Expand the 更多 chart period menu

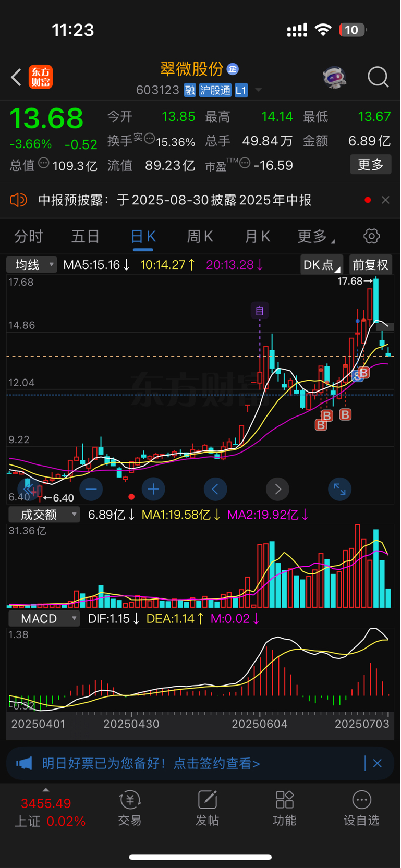point(316,237)
